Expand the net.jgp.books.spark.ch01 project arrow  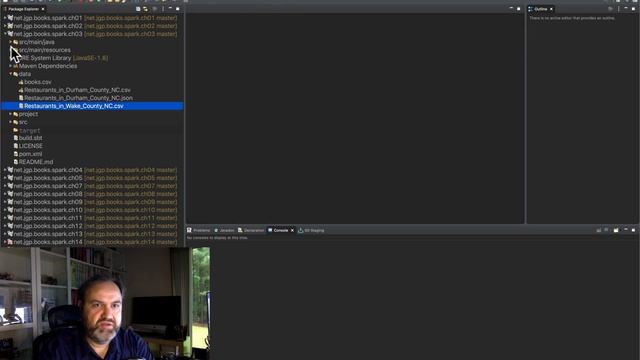click(5, 18)
